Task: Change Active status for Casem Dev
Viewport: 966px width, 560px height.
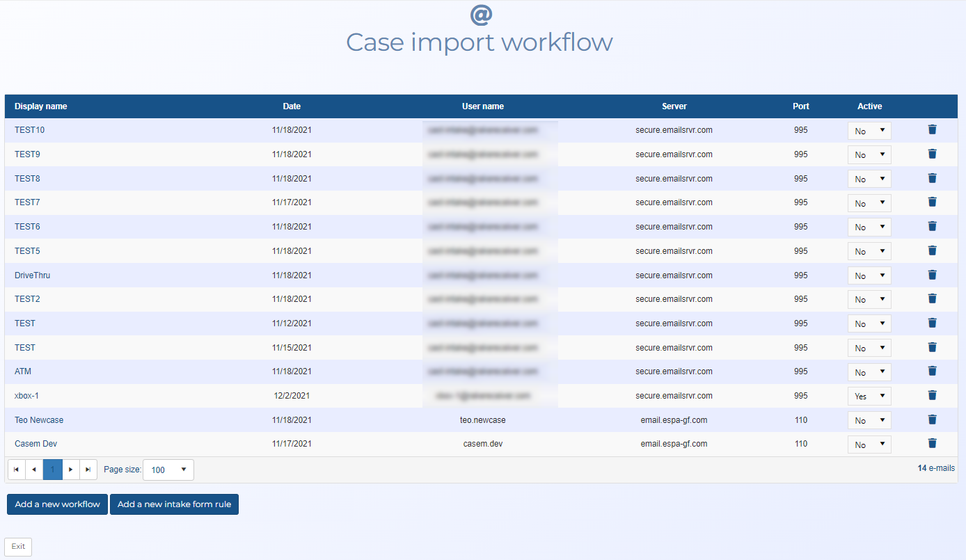Action: coord(869,445)
